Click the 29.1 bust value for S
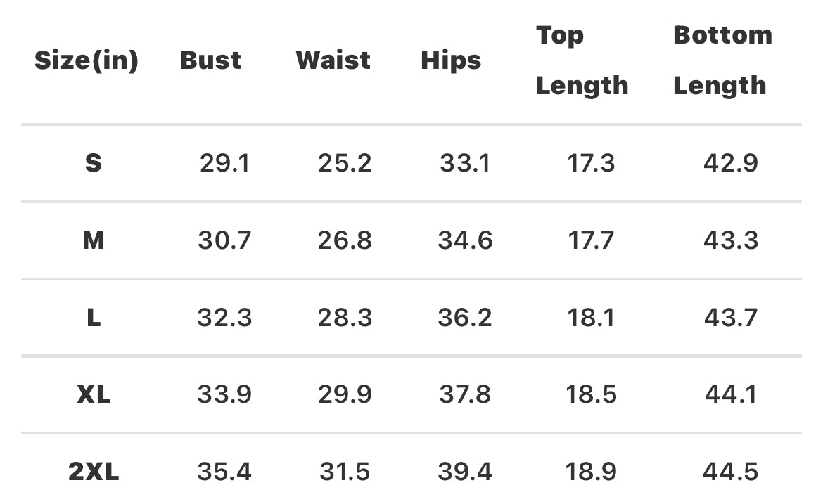The image size is (823, 504). point(224,164)
